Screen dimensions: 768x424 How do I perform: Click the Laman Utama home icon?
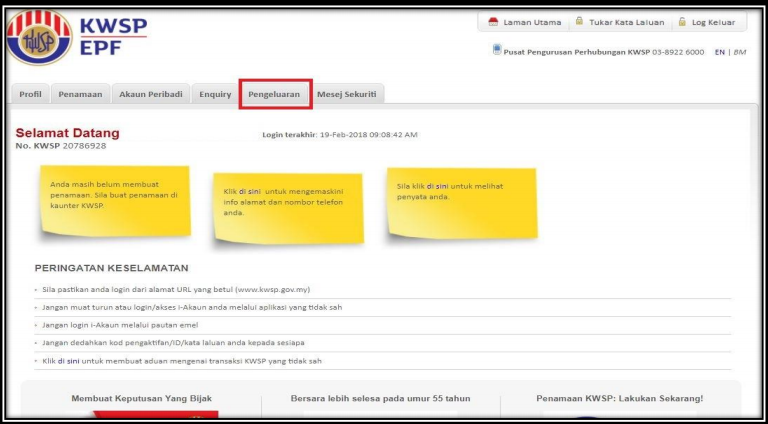click(x=493, y=22)
